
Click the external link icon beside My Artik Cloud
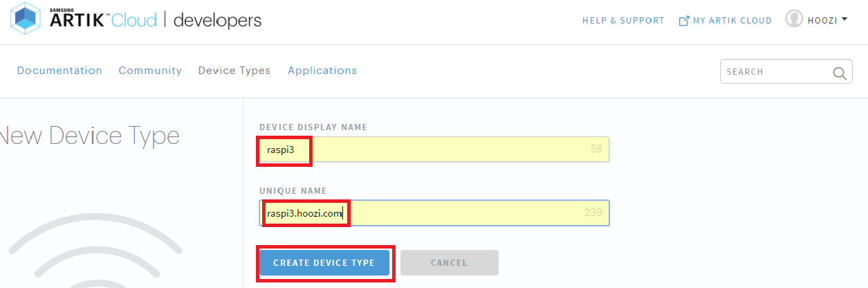tap(684, 21)
